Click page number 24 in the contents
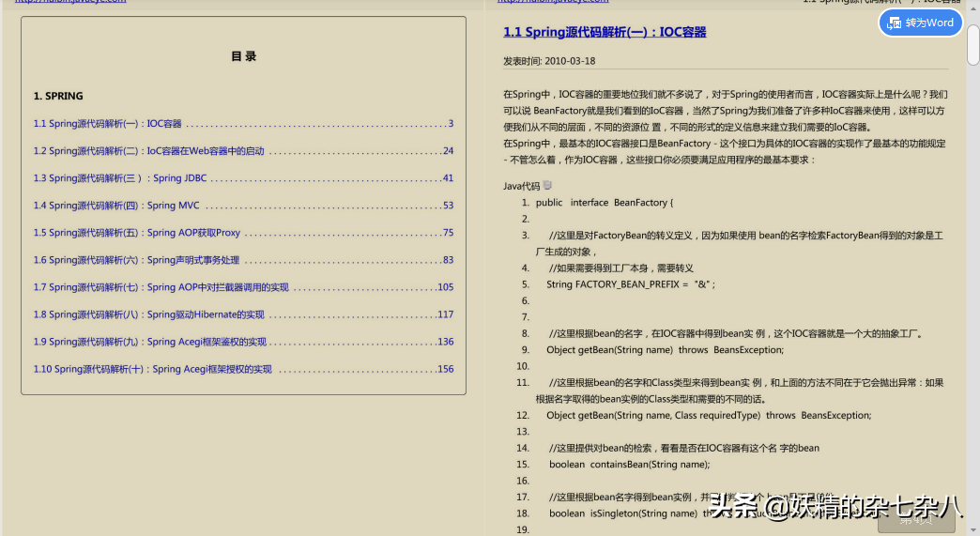980x536 pixels. tap(448, 150)
